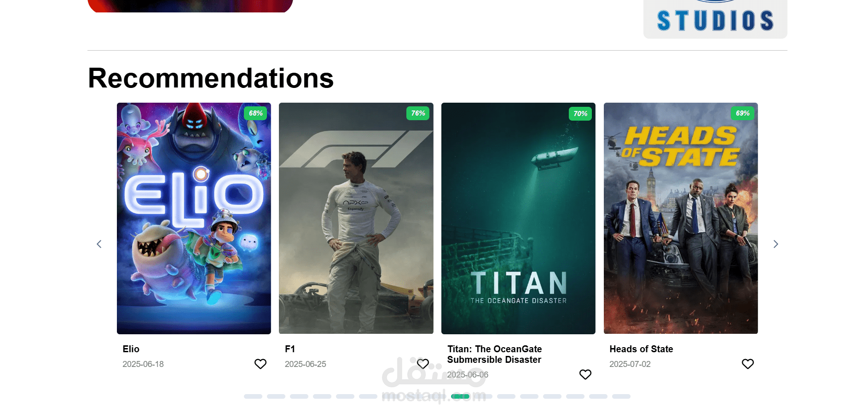Screen dimensions: 868x413
Task: Click the active green pagination indicator
Action: pyautogui.click(x=460, y=396)
